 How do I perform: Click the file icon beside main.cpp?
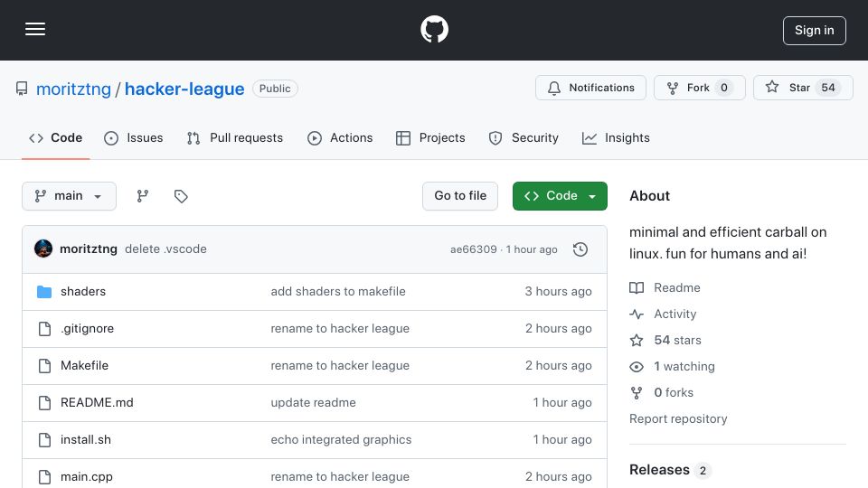tap(44, 477)
